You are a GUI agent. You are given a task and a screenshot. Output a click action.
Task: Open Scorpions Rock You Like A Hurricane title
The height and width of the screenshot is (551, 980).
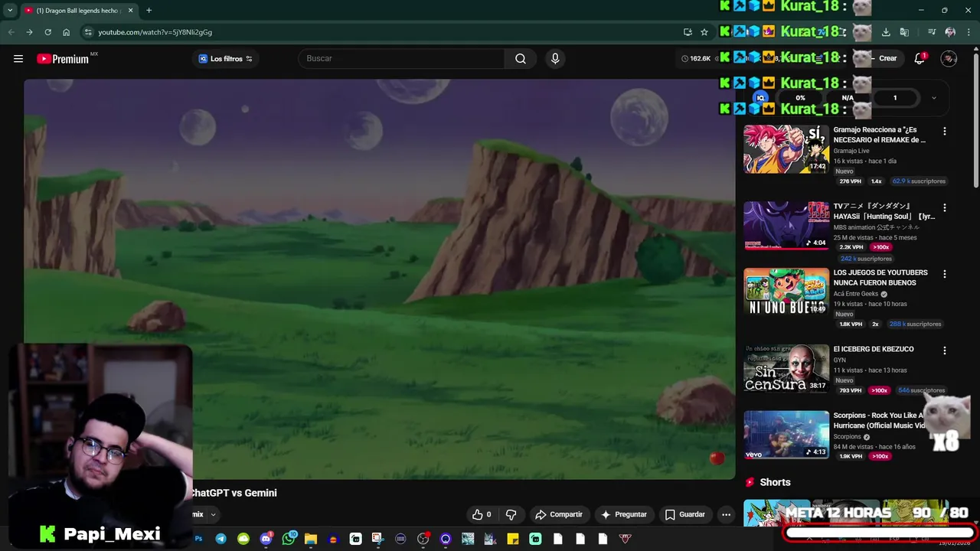[x=879, y=420]
